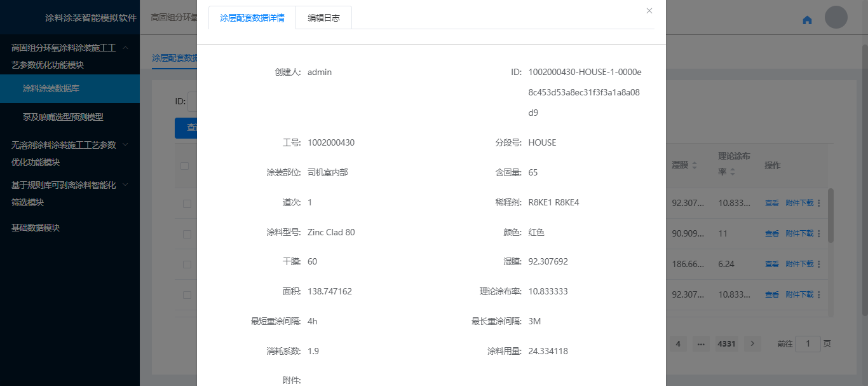This screenshot has height=386, width=868.
Task: Go to the next page arrow
Action: [x=752, y=343]
